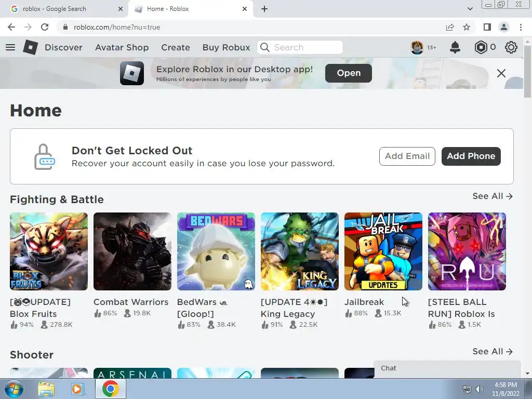Open the Robux balance icon

(481, 47)
